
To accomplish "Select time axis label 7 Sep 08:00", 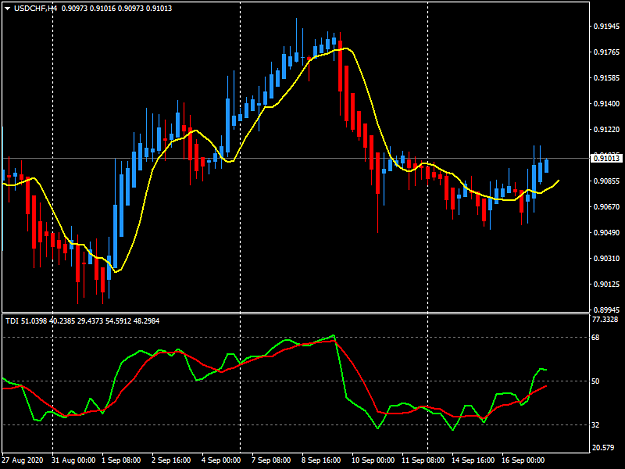I will (271, 460).
